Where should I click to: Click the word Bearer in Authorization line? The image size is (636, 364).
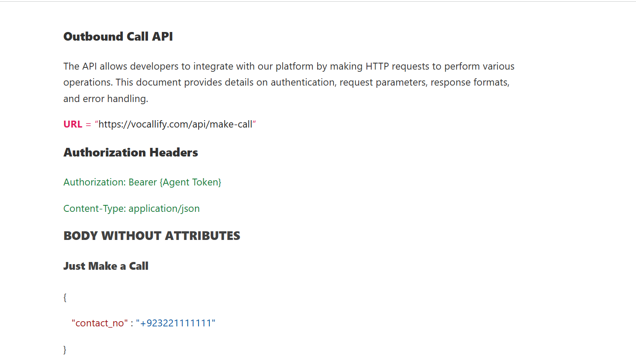point(142,182)
